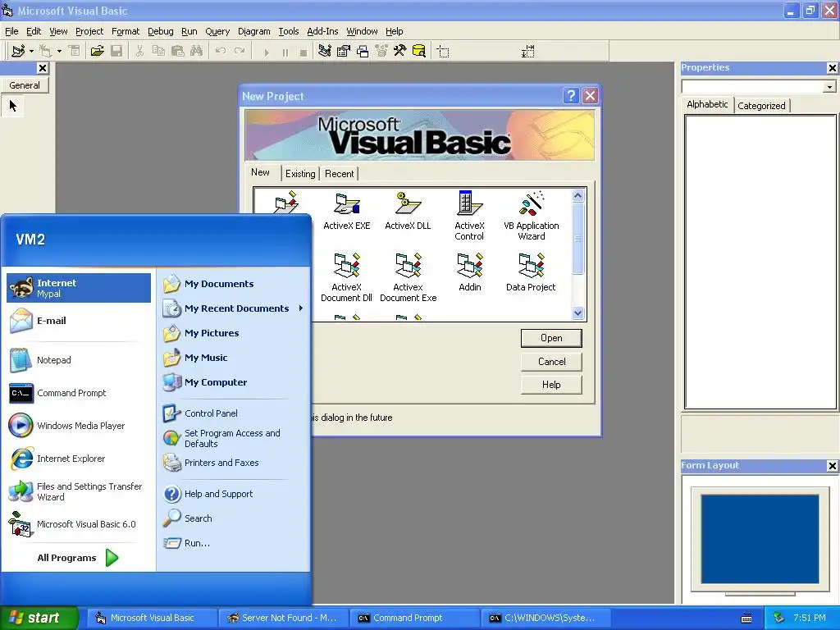Screen dimensions: 840x630
Task: Click the New Project dialog help question-mark
Action: click(x=571, y=95)
